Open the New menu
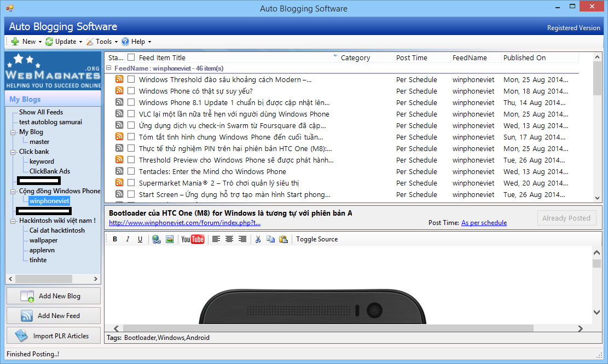This screenshot has height=364, width=608. [26, 42]
